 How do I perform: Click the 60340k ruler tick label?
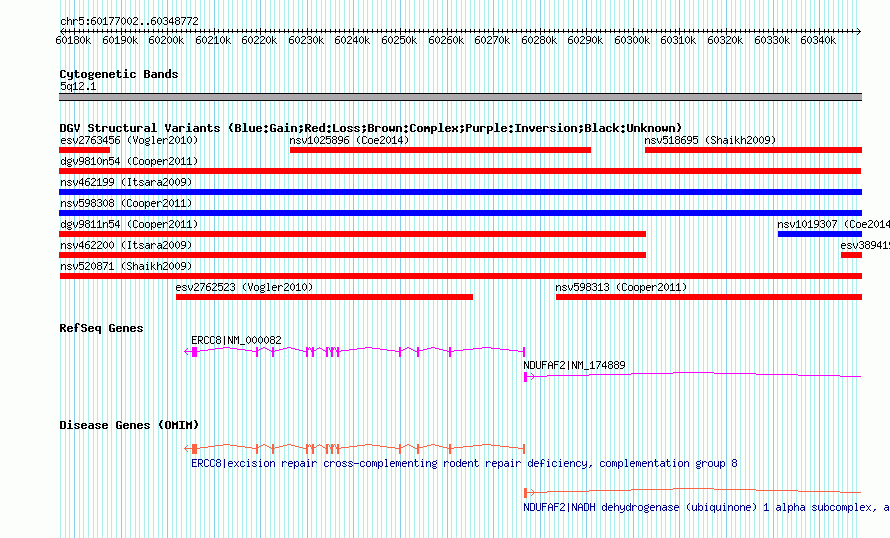(x=818, y=40)
